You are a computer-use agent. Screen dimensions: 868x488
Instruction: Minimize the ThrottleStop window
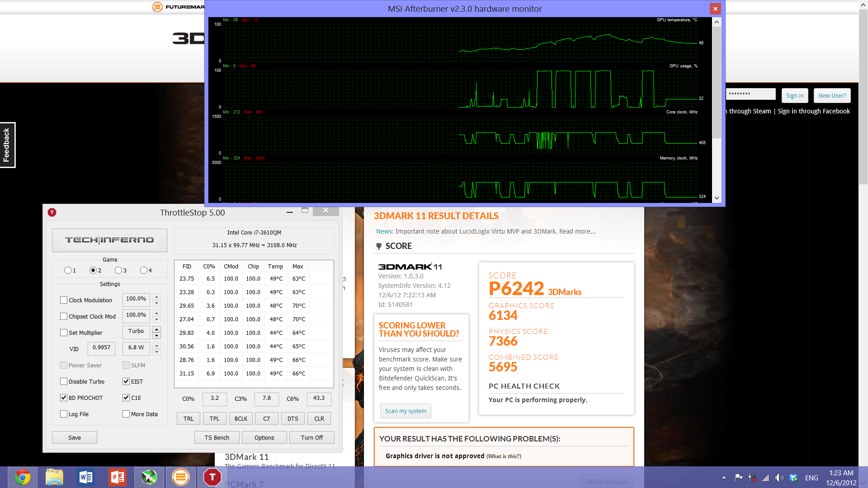pos(290,211)
